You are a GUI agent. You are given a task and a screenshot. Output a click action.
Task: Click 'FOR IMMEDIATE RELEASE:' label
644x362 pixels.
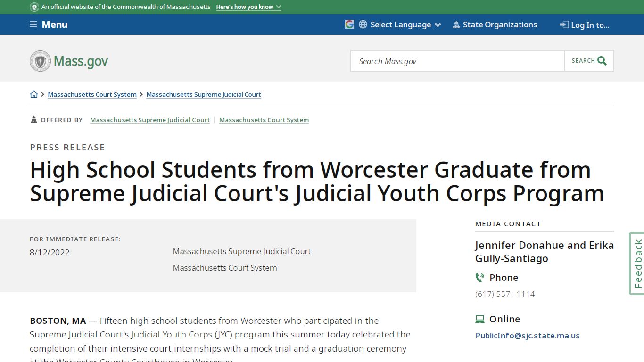[x=75, y=239]
